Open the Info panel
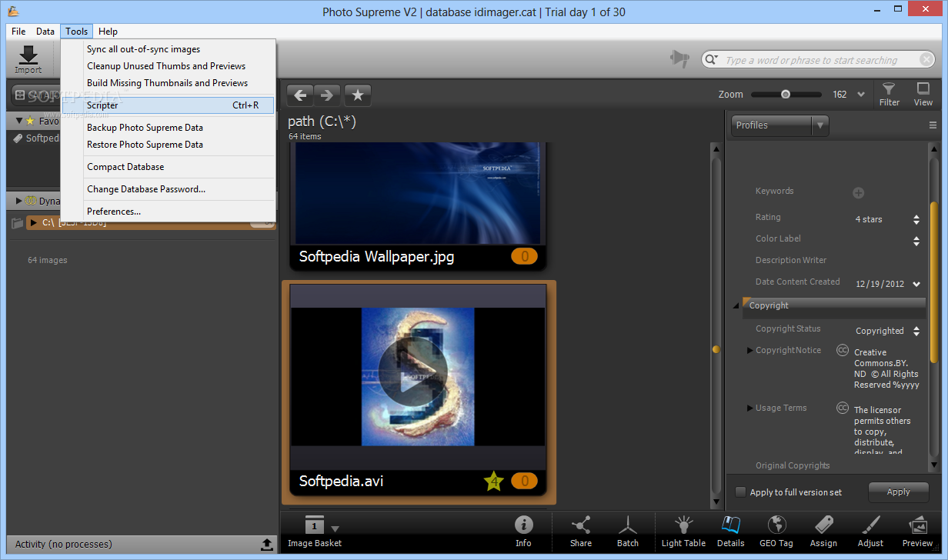The image size is (948, 560). point(523,532)
